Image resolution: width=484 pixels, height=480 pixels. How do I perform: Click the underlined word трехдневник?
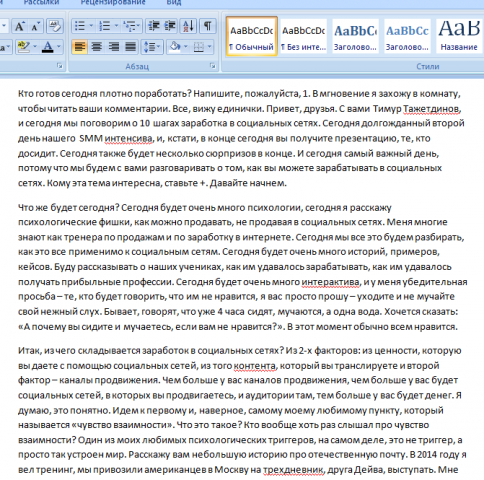[x=293, y=470]
